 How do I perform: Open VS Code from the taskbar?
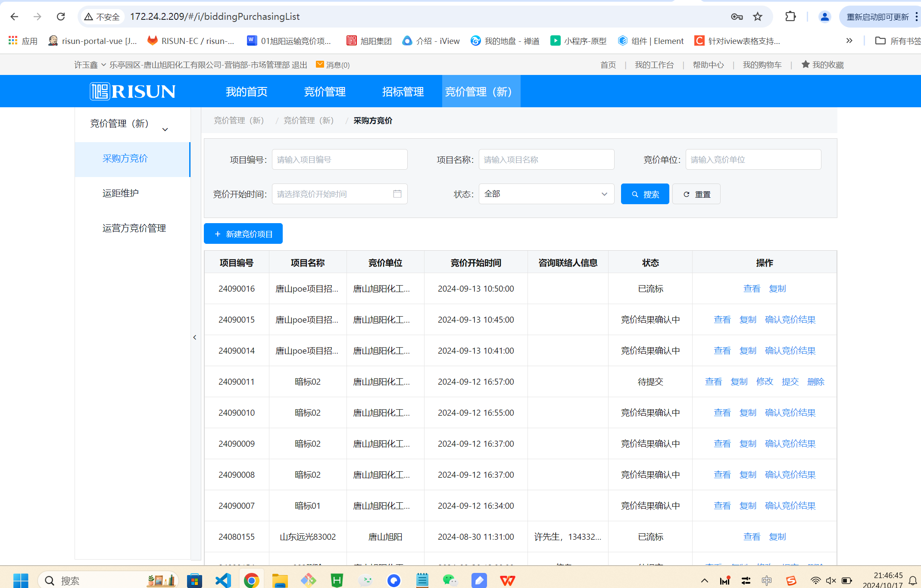[223, 580]
